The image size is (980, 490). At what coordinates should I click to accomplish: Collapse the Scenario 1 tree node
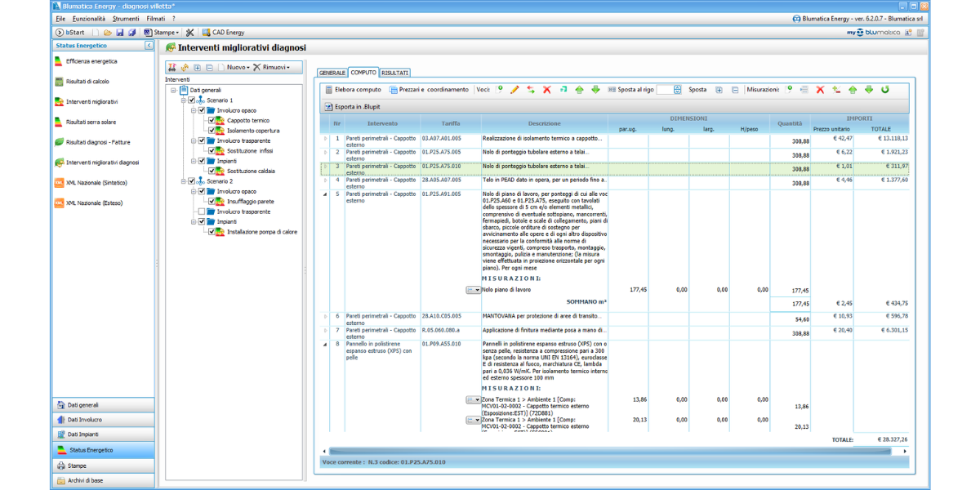pos(184,100)
